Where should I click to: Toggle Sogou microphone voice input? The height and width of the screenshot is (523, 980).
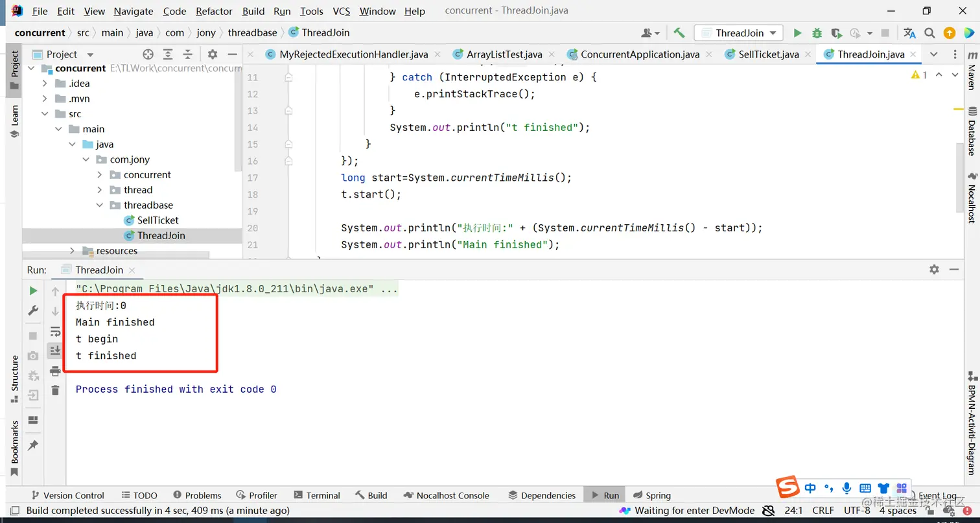click(846, 488)
